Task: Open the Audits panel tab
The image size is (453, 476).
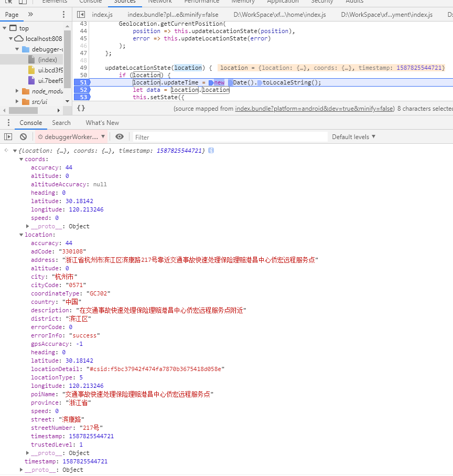Action: [354, 2]
